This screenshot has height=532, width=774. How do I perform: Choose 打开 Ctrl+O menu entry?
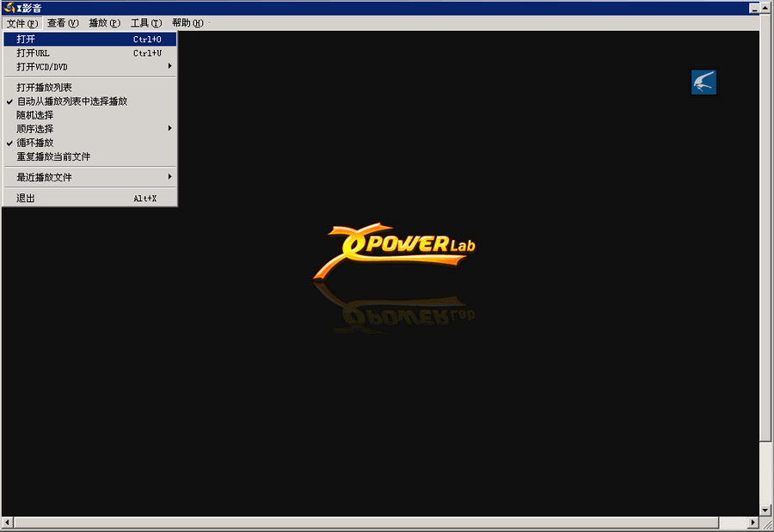89,39
